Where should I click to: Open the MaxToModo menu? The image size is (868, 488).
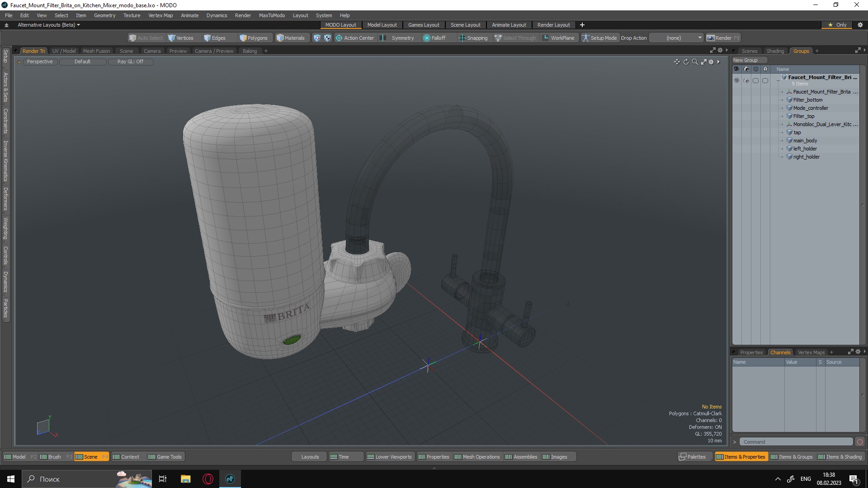pos(272,15)
